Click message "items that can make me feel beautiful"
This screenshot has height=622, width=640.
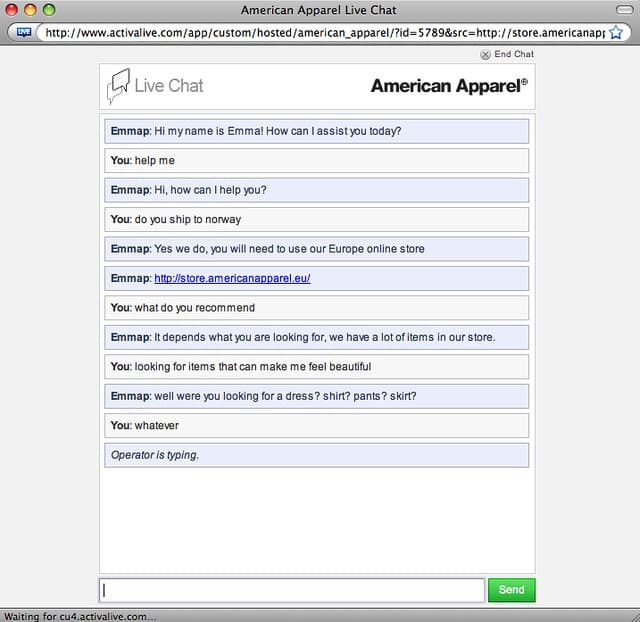316,367
